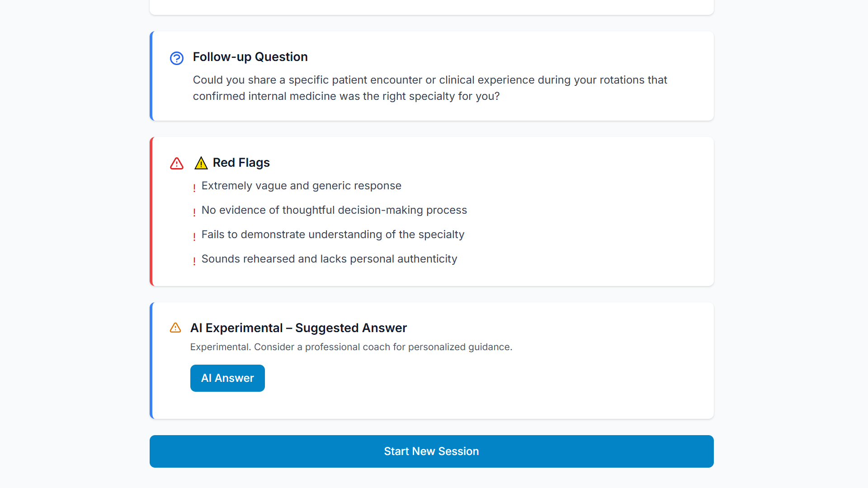Select the flag reading Extremely vague and generic response
The image size is (868, 488).
point(301,186)
